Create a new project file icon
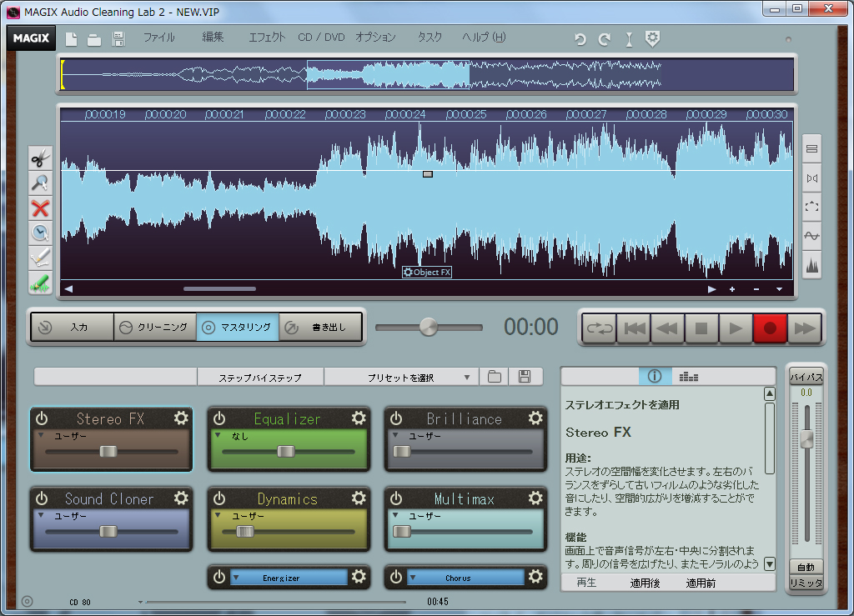 [x=72, y=39]
